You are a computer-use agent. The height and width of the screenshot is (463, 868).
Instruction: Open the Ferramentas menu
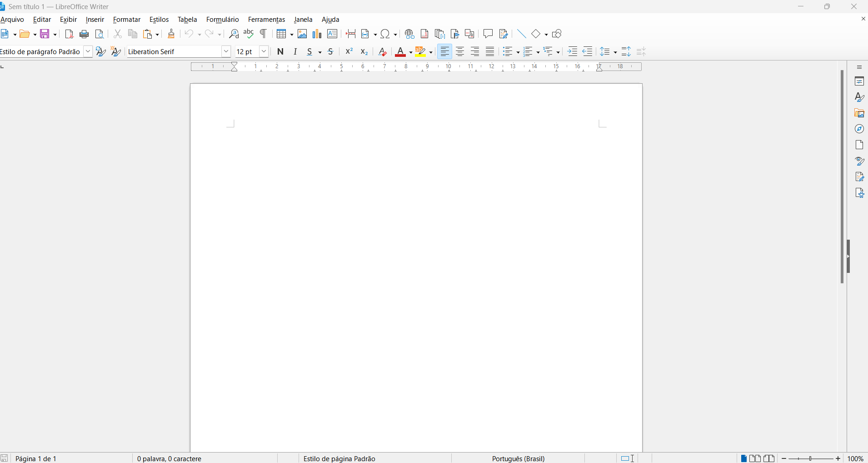click(x=267, y=20)
